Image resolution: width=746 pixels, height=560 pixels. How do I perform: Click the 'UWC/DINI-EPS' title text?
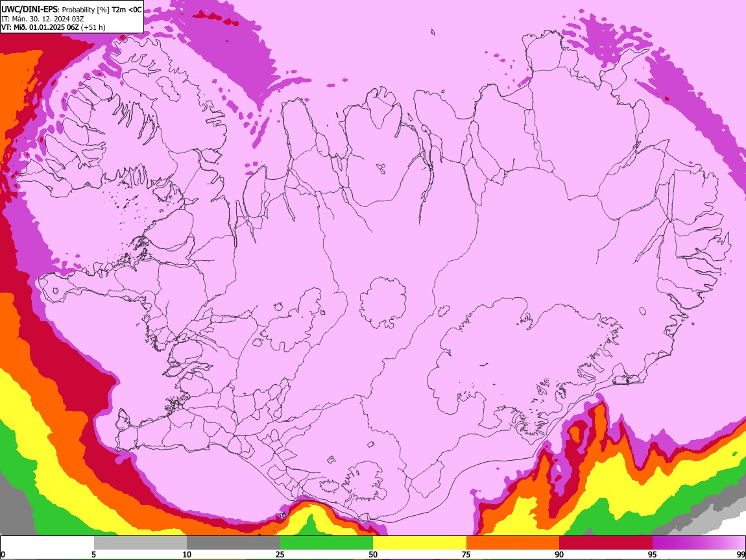click(x=29, y=10)
